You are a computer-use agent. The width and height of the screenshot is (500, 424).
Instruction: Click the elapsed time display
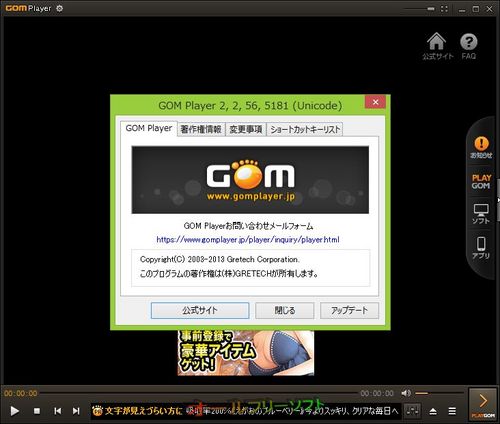coord(21,393)
